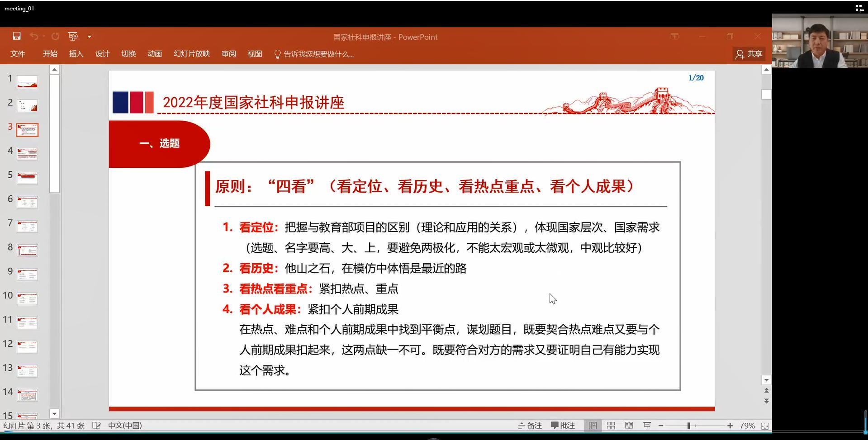This screenshot has width=868, height=440.
Task: Toggle the 批注 comments pane
Action: coord(563,426)
